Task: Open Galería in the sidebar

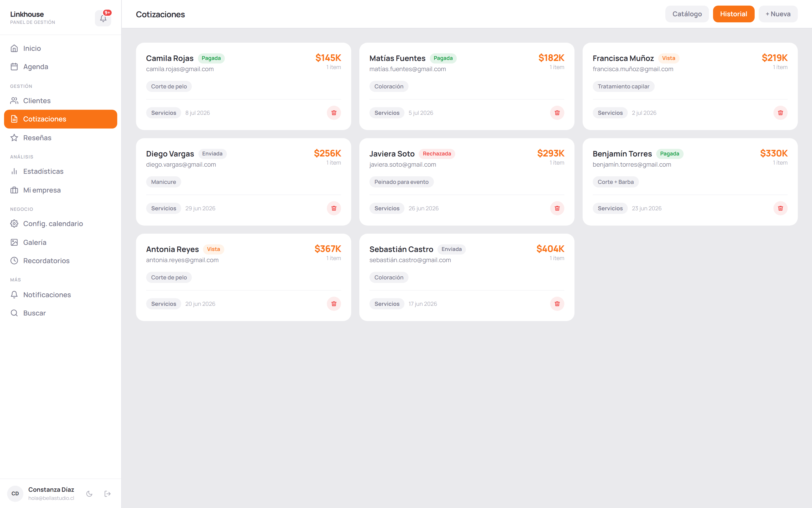Action: pyautogui.click(x=60, y=242)
